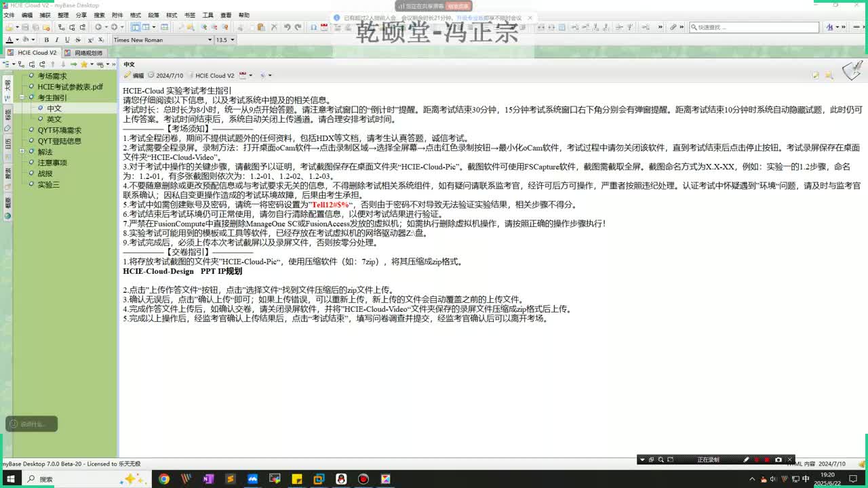Open Google Chrome from the taskbar
868x488 pixels.
[163, 479]
